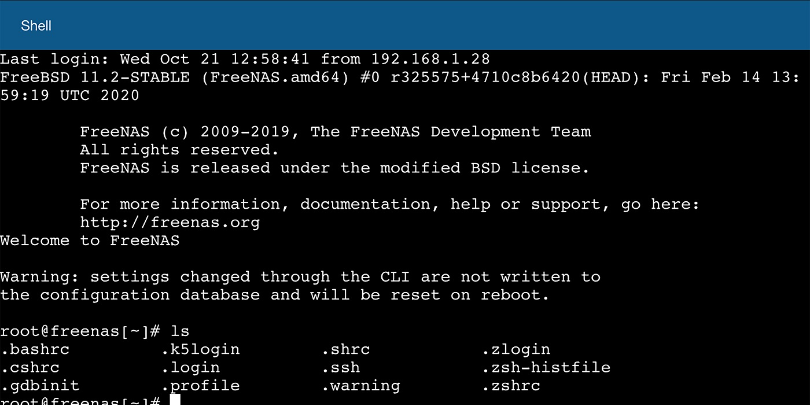Click the .warning file entry
Screen dimensions: 810x405
tap(360, 385)
